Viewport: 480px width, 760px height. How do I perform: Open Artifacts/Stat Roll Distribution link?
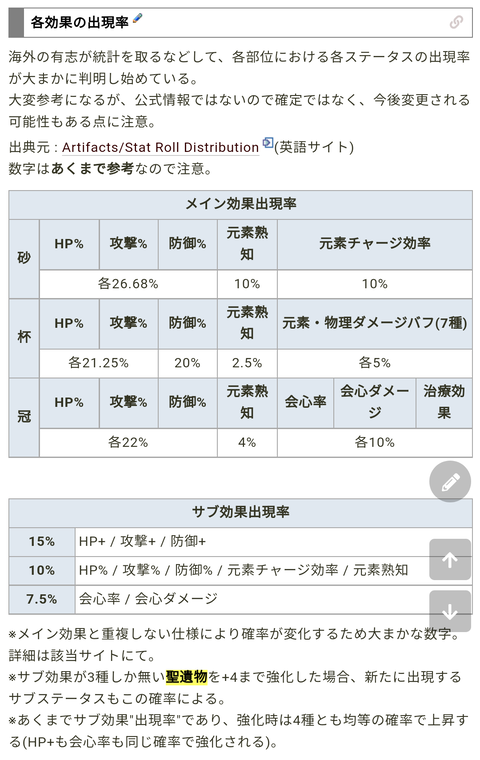(x=160, y=147)
